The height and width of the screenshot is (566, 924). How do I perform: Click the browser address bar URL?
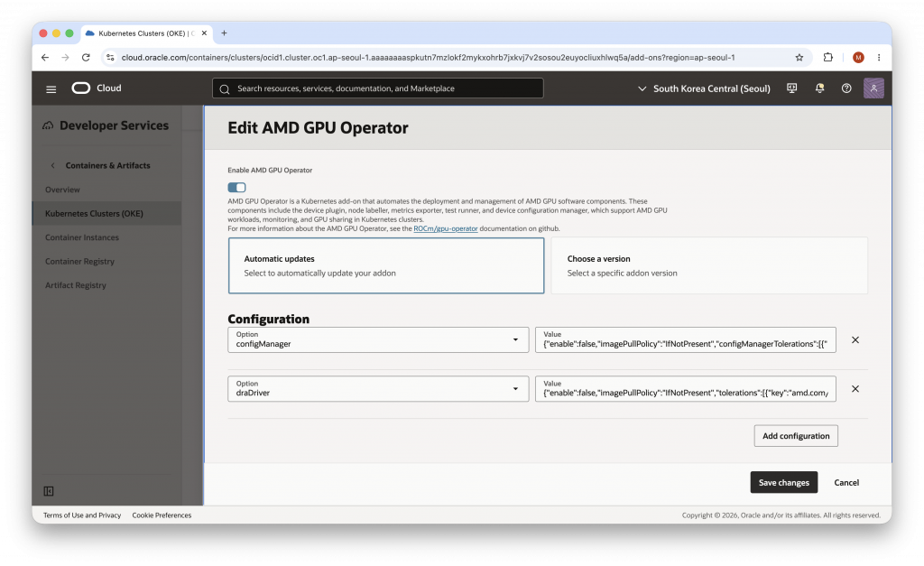[428, 57]
